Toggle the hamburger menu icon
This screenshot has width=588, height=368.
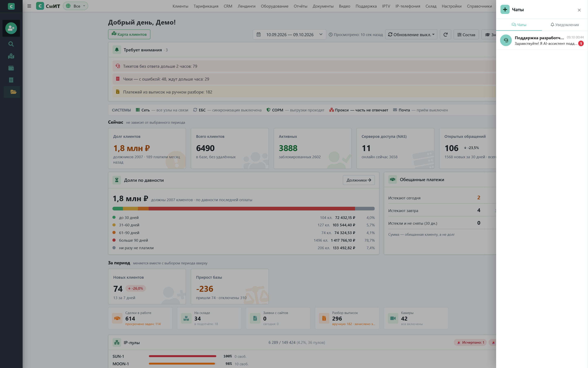pyautogui.click(x=29, y=6)
